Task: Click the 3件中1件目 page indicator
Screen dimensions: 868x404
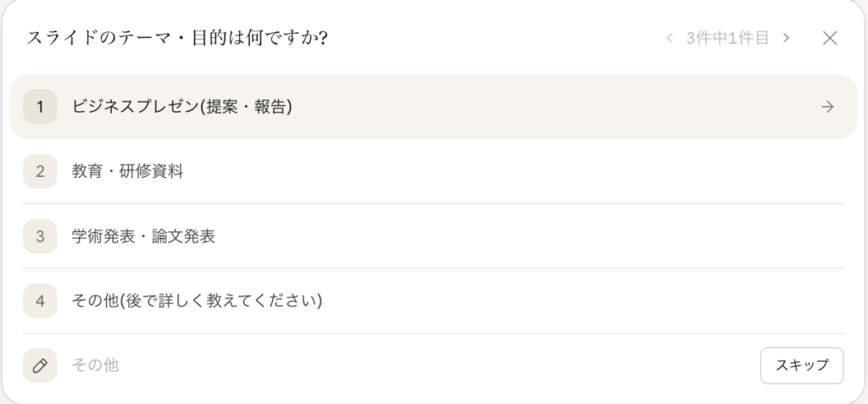Action: pyautogui.click(x=727, y=38)
